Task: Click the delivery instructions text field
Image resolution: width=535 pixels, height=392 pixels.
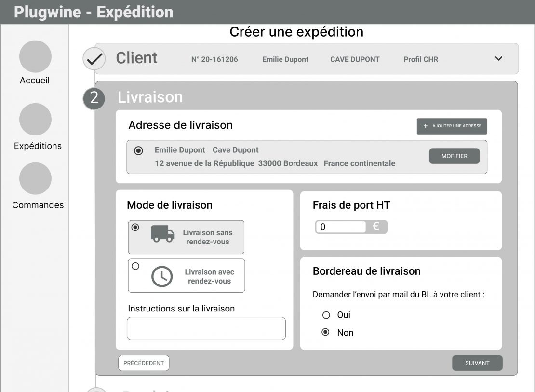Action: tap(206, 328)
